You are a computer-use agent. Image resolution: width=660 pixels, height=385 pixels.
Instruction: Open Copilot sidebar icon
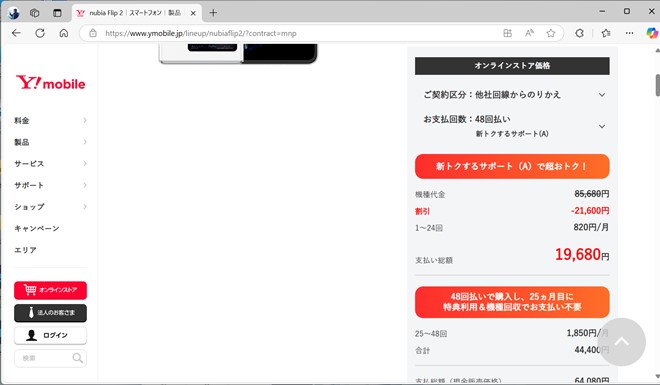652,33
